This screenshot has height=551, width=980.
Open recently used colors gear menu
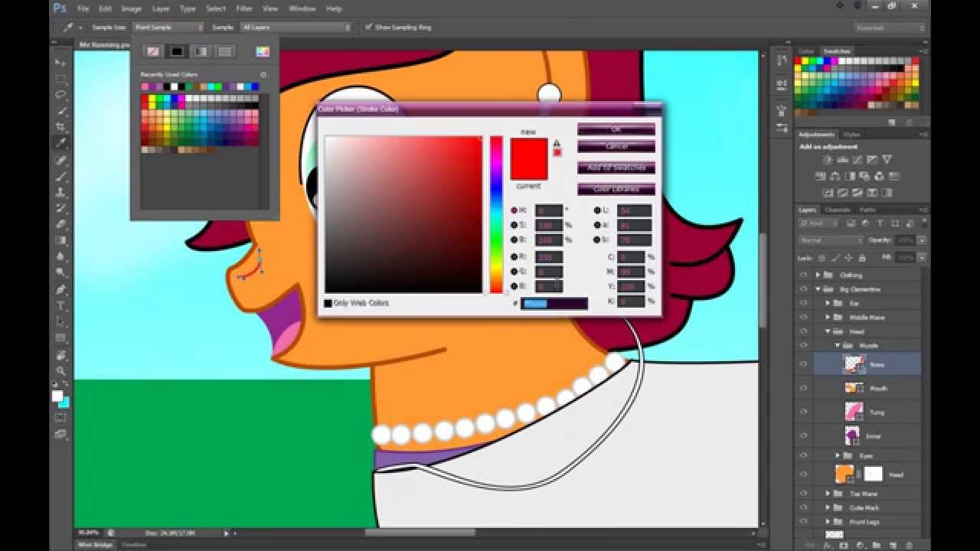[263, 75]
